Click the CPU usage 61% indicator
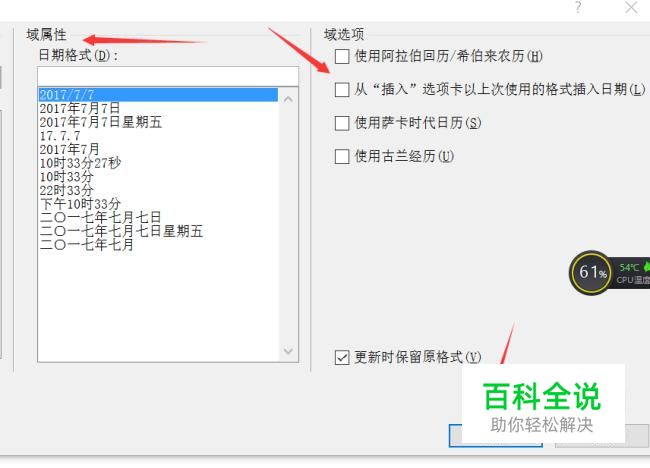This screenshot has height=468, width=650. point(592,272)
